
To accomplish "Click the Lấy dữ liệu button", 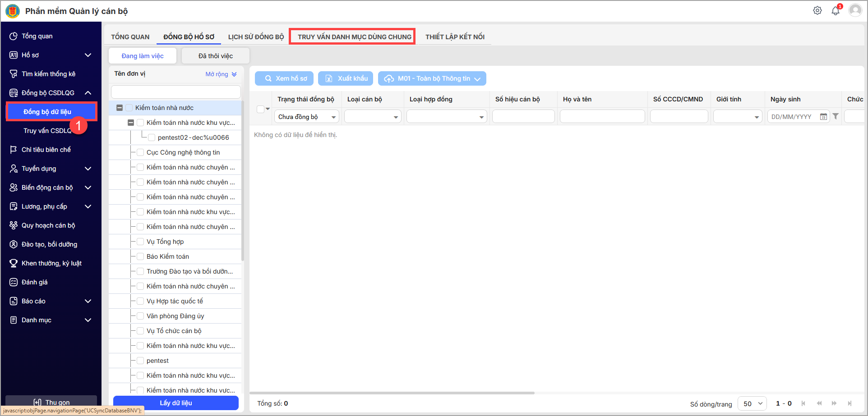I will (x=175, y=403).
